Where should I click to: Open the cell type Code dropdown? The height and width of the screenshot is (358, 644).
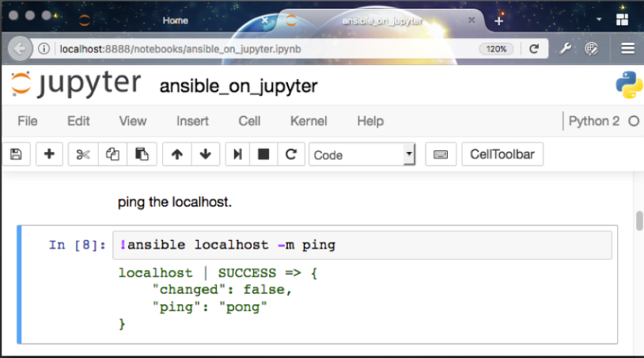click(x=362, y=154)
